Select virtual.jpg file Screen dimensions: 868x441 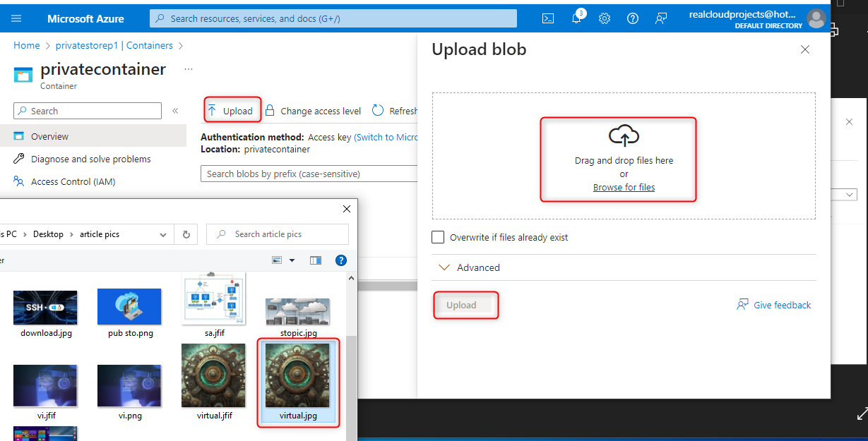click(297, 382)
